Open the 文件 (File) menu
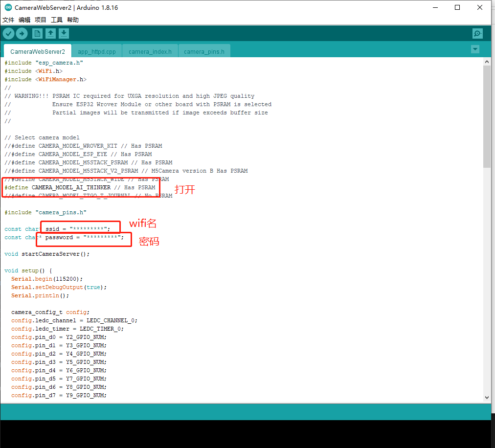This screenshot has height=448, width=495. point(8,20)
